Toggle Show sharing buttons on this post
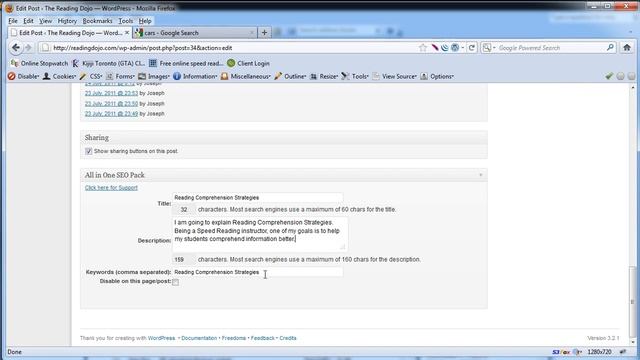The image size is (640, 360). tap(89, 151)
